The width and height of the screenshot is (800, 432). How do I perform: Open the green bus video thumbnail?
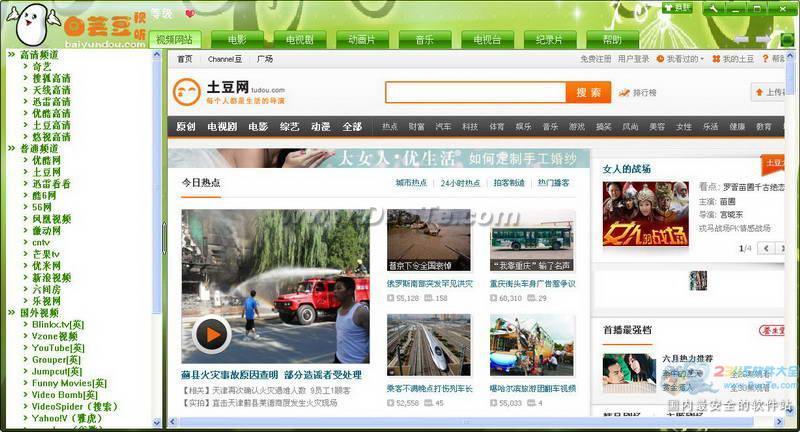point(532,240)
